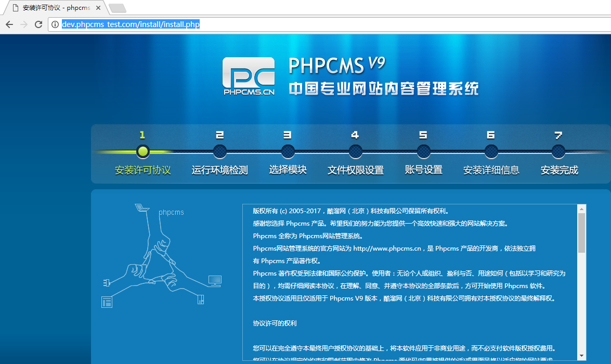Click the phpcms label in illustration
The image size is (611, 364).
pos(171,212)
